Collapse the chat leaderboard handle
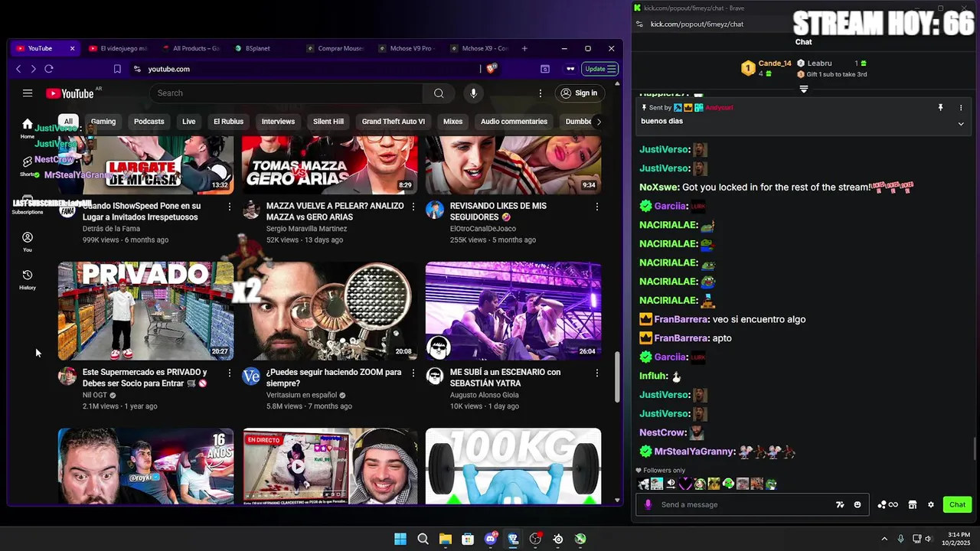The height and width of the screenshot is (551, 980). [804, 90]
